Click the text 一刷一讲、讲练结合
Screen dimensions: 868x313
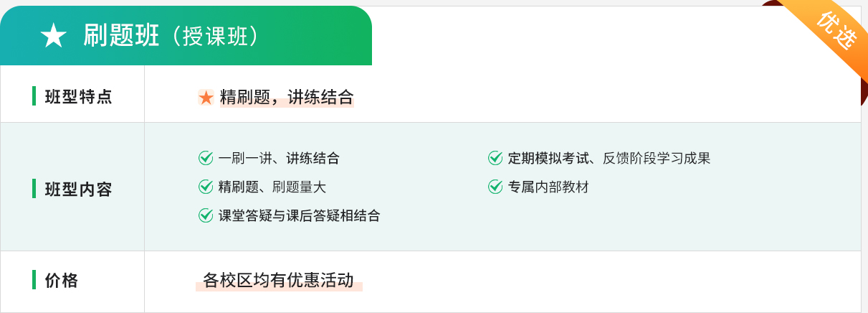[x=279, y=158]
